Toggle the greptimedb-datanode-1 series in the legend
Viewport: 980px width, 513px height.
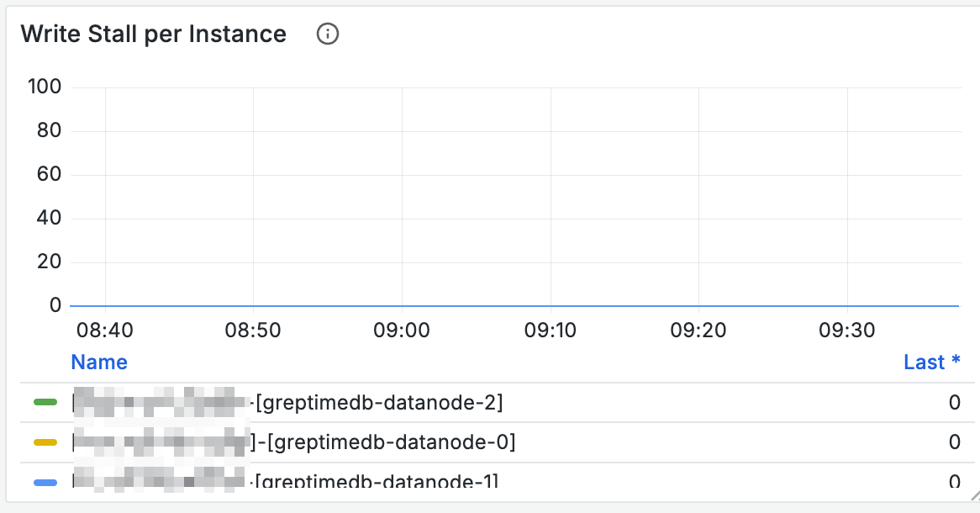377,482
